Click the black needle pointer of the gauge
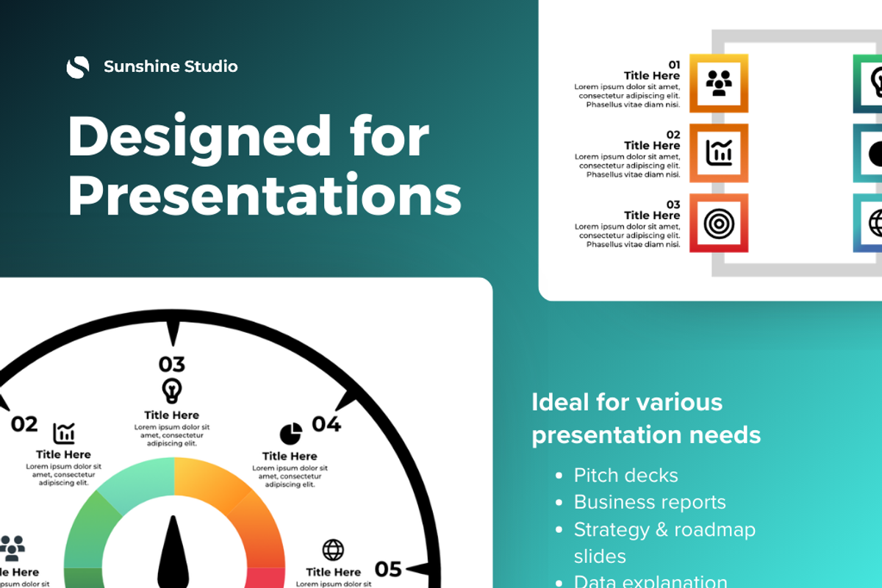 pos(174,551)
